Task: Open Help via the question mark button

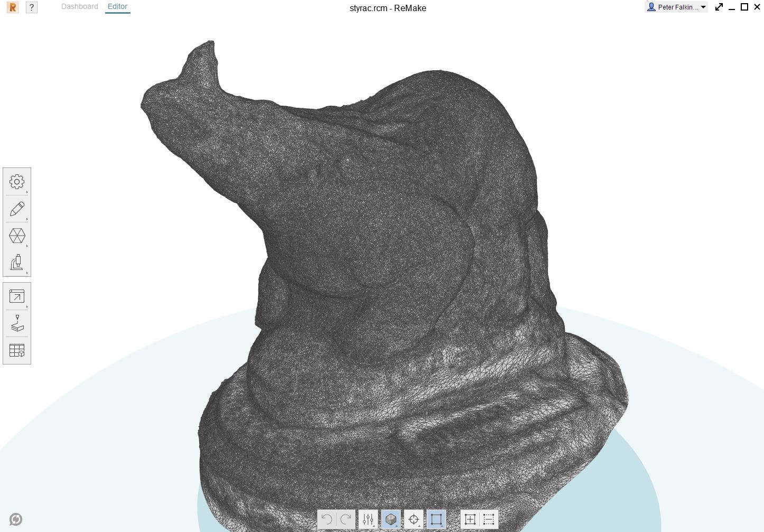Action: [x=31, y=7]
